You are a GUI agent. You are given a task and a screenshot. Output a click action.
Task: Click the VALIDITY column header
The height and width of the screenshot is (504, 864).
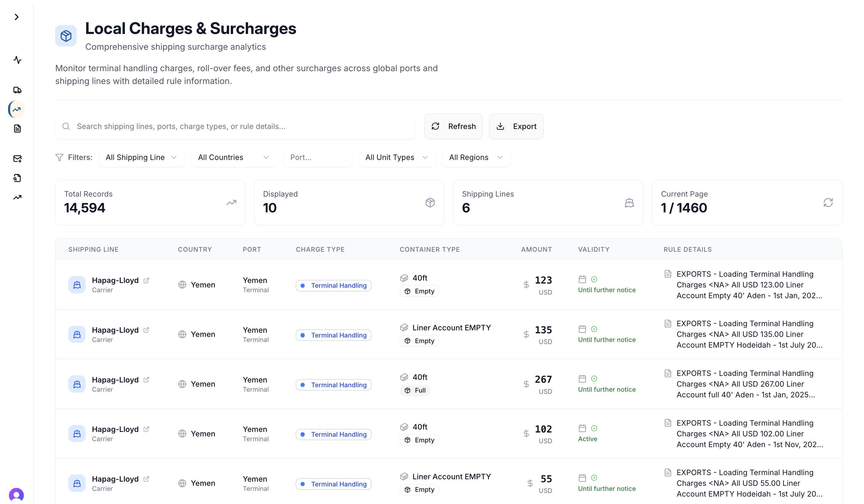(x=594, y=249)
